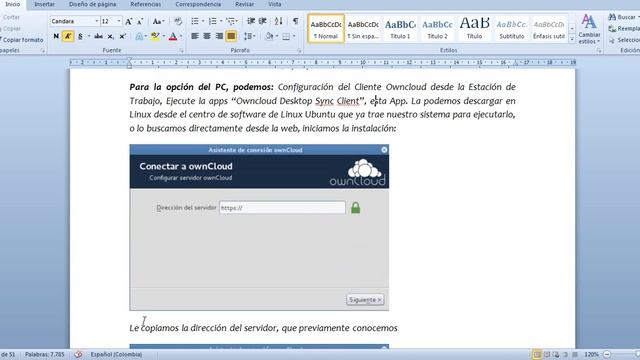The width and height of the screenshot is (640, 360).
Task: Expand the underline style dropdown arrow
Action: click(x=89, y=36)
